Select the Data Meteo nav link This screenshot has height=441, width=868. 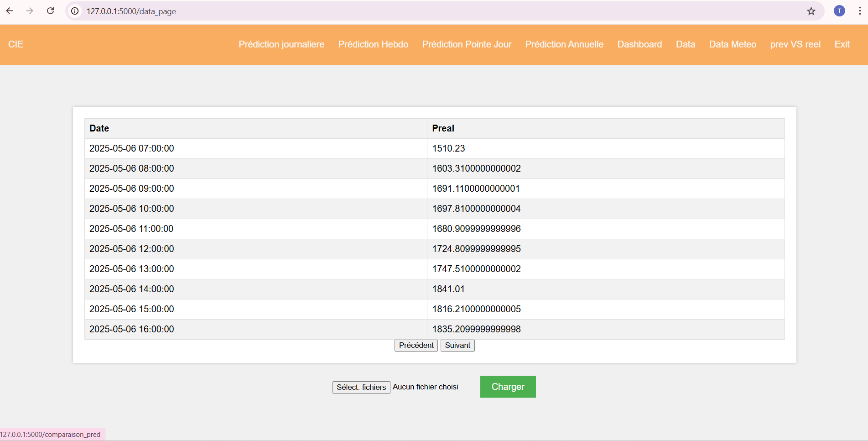[733, 44]
